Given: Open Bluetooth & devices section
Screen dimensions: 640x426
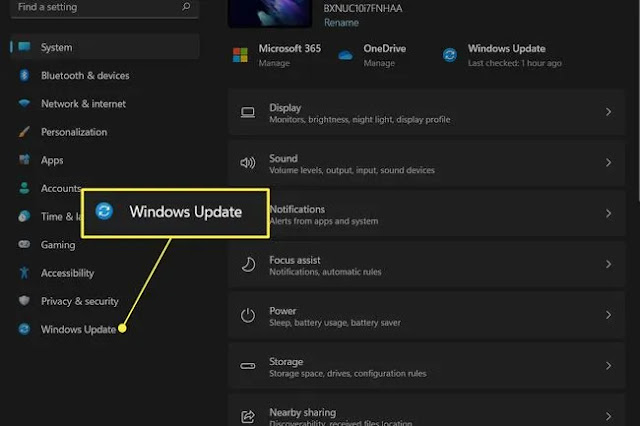Looking at the screenshot, I should 105,75.
